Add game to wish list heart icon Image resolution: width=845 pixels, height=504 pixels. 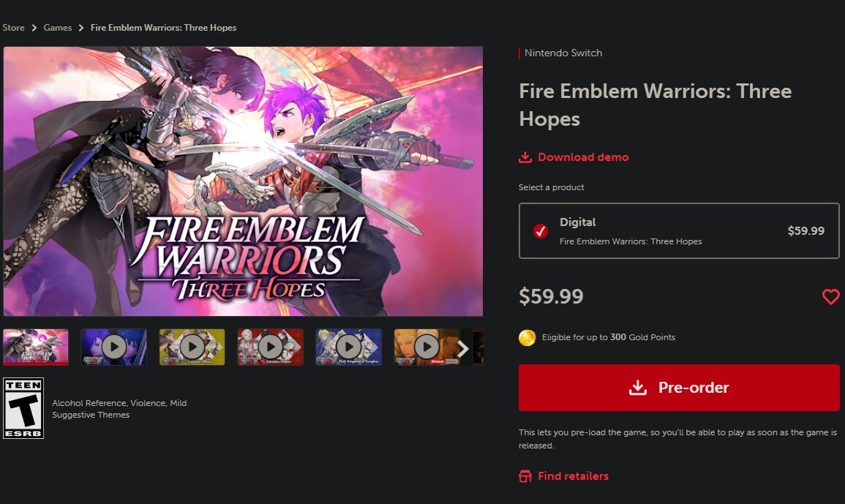tap(830, 296)
